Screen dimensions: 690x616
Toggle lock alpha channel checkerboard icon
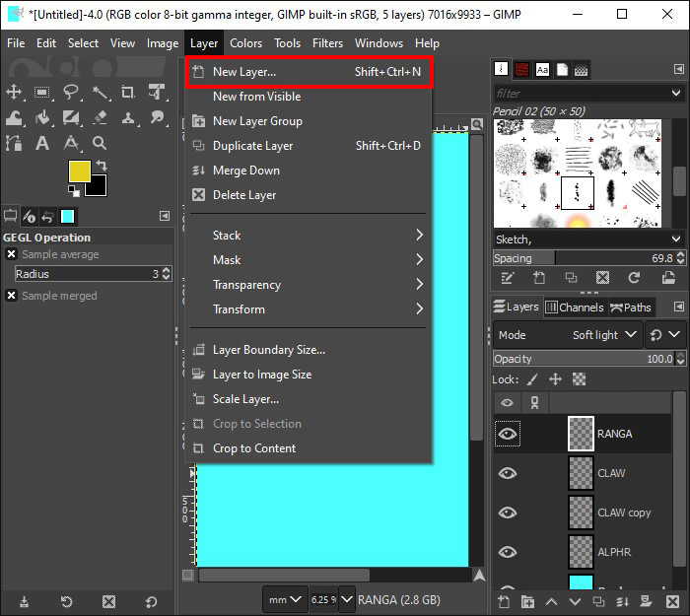coord(580,379)
